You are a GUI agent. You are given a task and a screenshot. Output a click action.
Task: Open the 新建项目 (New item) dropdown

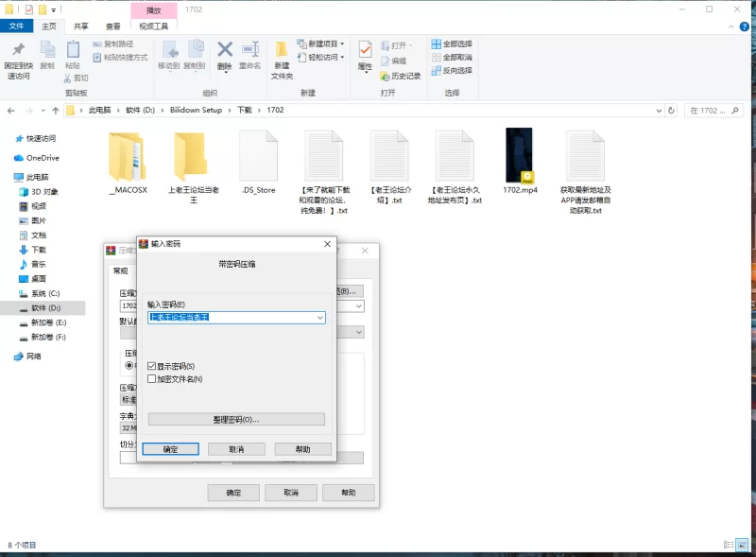pos(321,44)
